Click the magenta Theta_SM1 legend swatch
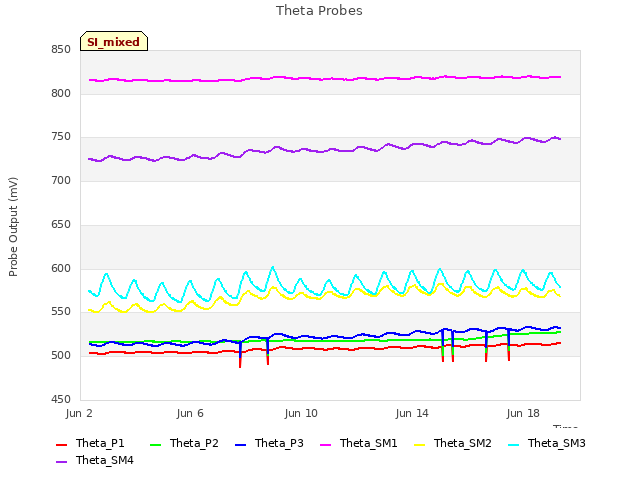This screenshot has height=480, width=640. (325, 444)
